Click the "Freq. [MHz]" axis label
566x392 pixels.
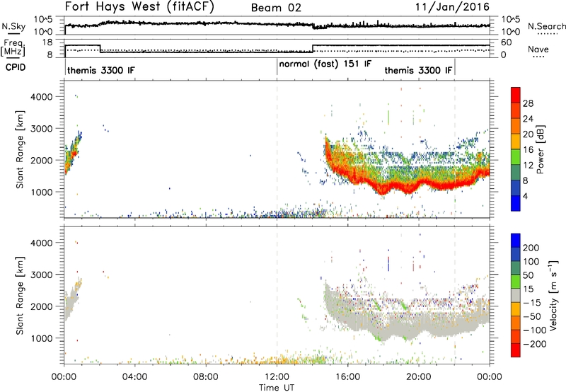[x=13, y=47]
